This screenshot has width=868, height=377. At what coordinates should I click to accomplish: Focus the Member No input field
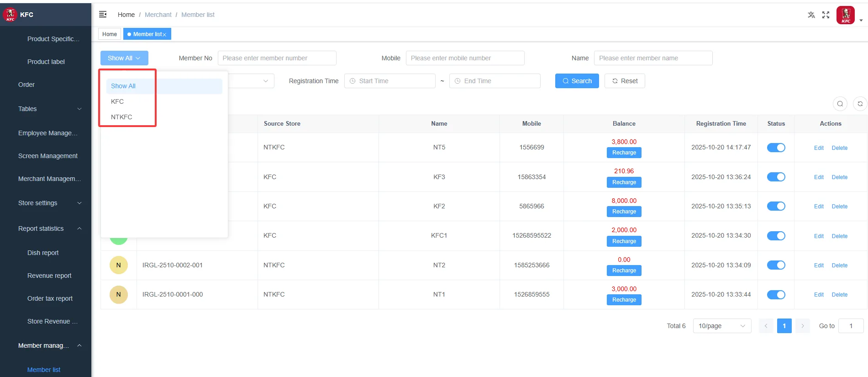277,58
